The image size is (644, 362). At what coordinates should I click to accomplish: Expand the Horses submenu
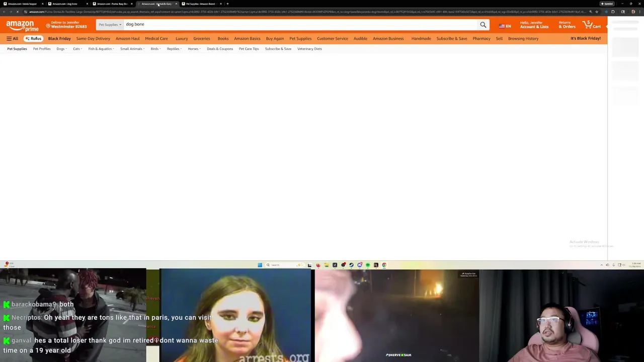pyautogui.click(x=194, y=49)
